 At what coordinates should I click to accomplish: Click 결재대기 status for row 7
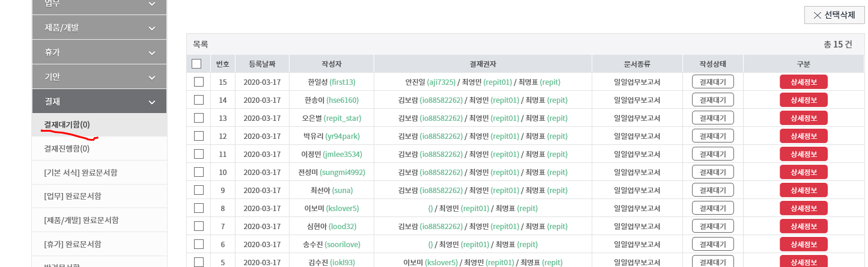click(x=713, y=226)
